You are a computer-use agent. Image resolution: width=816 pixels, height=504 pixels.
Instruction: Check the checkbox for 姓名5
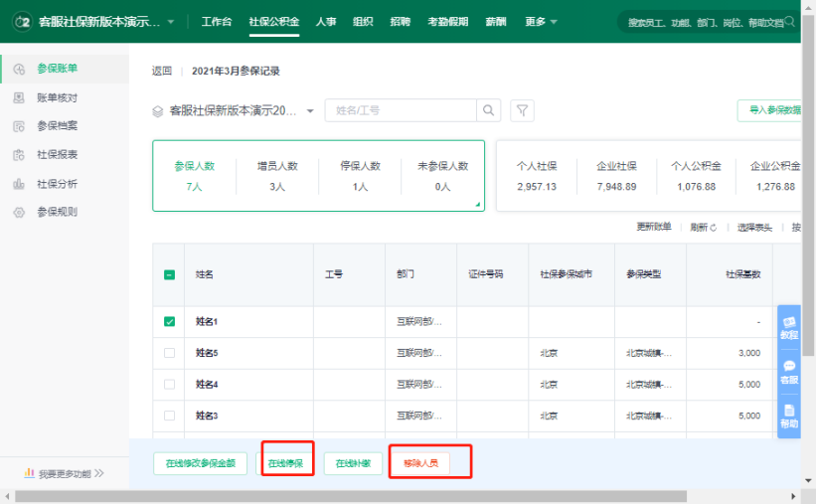169,353
